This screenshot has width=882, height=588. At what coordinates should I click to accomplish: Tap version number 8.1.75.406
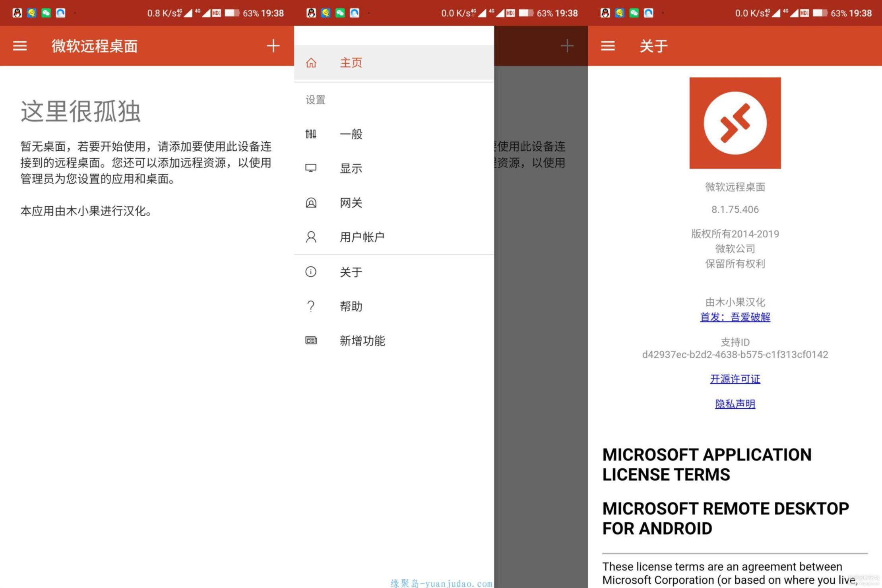coord(735,210)
